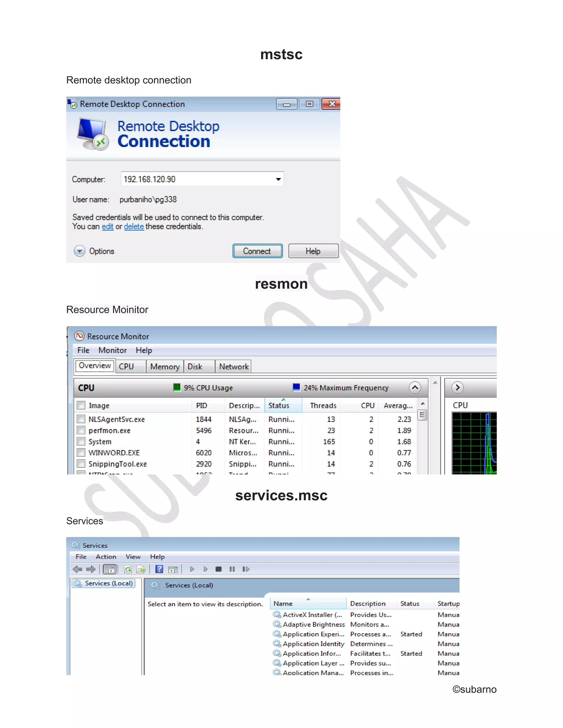Open Resource Monitor's File menu
563x728 pixels.
pos(83,350)
